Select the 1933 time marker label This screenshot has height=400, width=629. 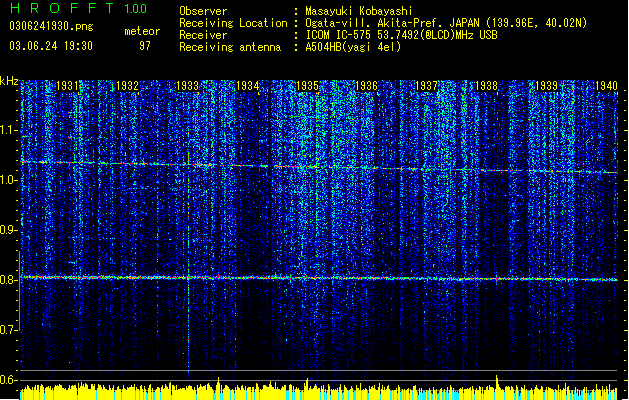coord(187,86)
